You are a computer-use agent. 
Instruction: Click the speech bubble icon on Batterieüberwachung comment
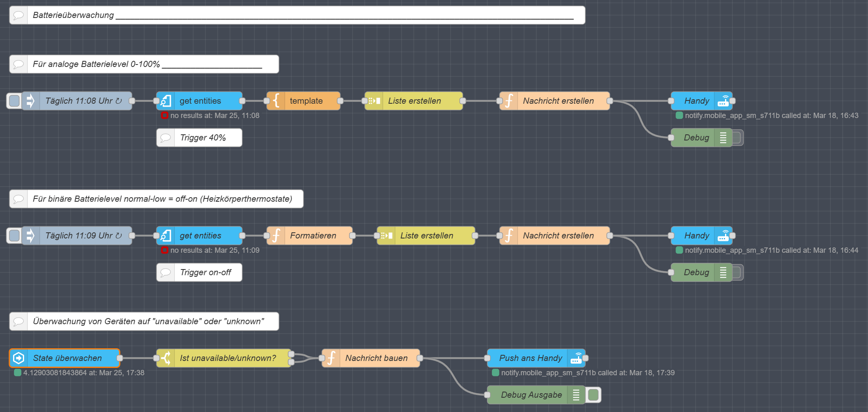(x=19, y=16)
